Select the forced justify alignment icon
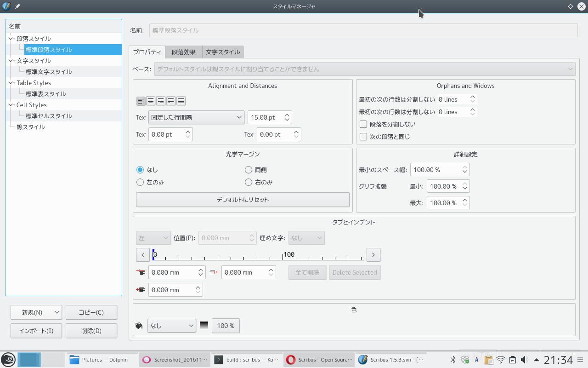Screen dimensions: 588x368 click(181, 101)
